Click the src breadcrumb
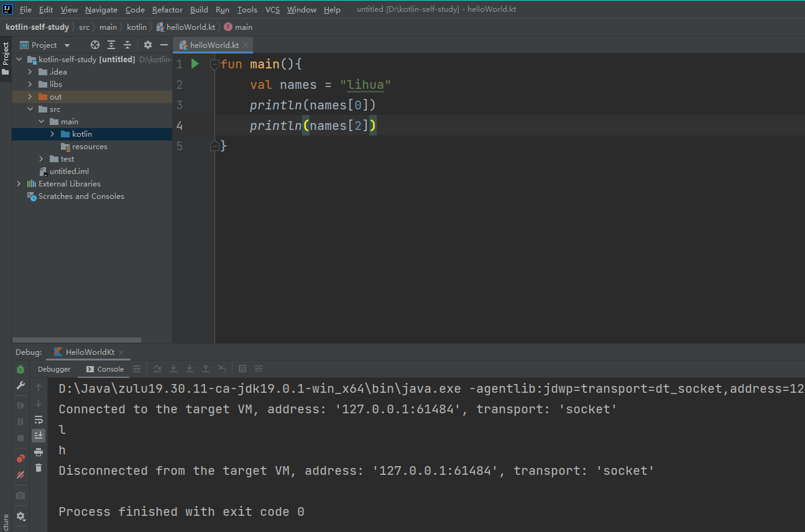Screen dimensions: 805x532 (x=84, y=27)
